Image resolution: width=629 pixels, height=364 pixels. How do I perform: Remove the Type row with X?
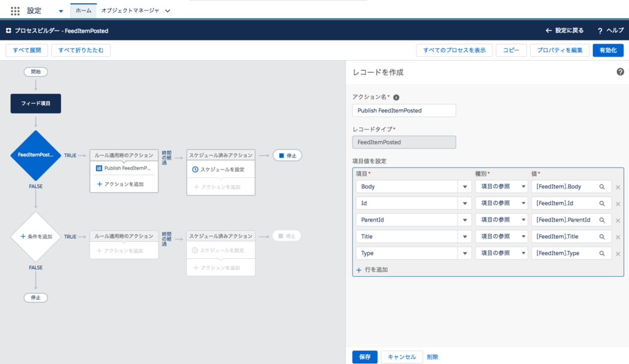(x=618, y=254)
